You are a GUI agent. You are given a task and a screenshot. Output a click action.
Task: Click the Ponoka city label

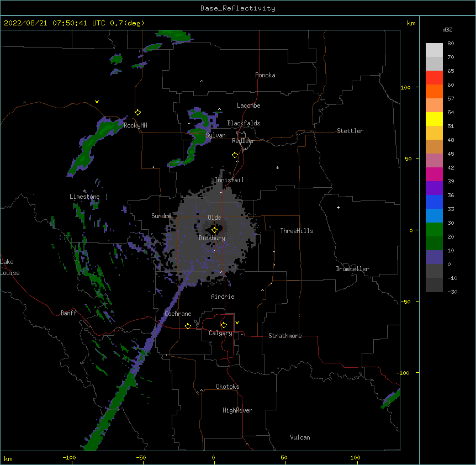pos(265,75)
